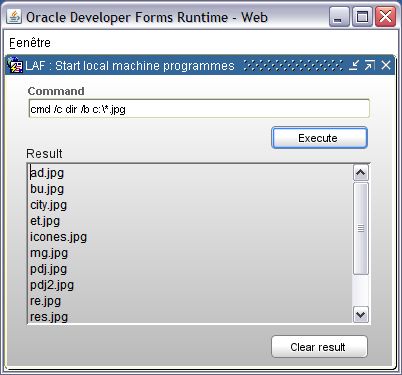Click the ad.jpg result line
Screen dimensions: 402x375
(x=47, y=173)
